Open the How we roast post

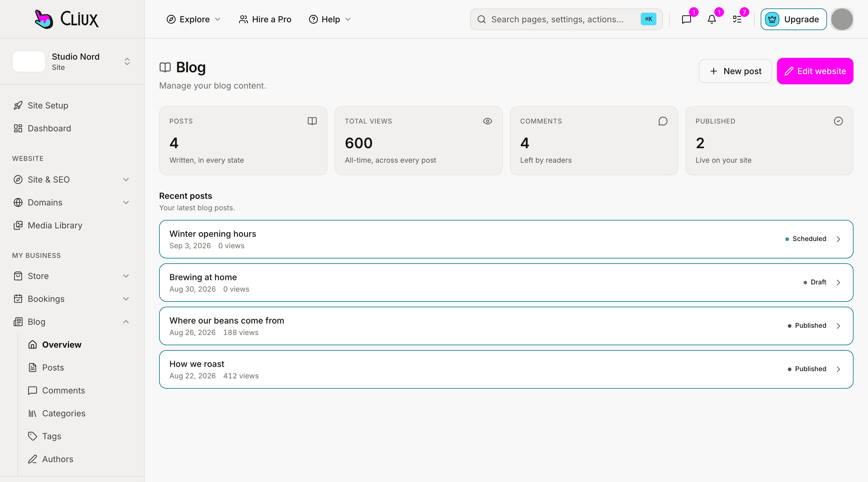click(506, 369)
